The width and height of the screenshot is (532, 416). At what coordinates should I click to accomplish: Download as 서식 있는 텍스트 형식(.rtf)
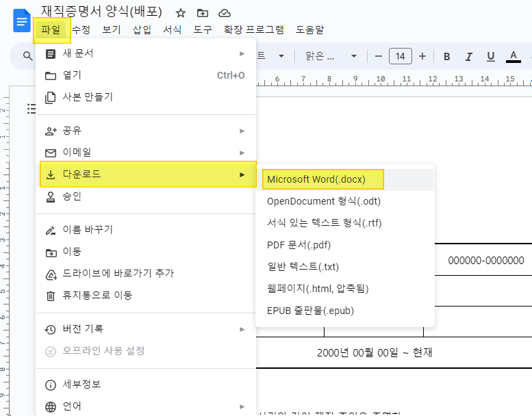(x=345, y=223)
